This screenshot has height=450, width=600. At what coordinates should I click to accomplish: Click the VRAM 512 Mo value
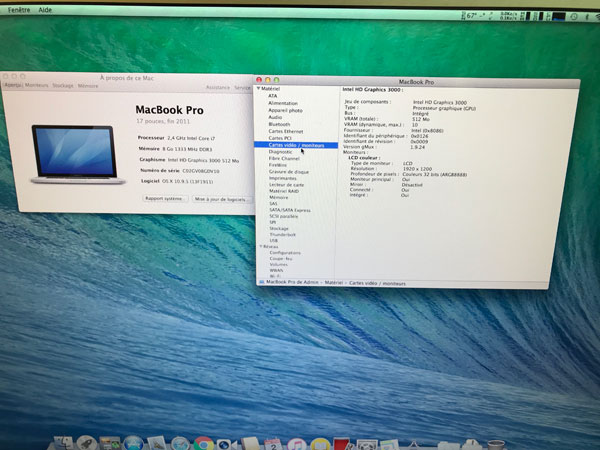[x=421, y=119]
